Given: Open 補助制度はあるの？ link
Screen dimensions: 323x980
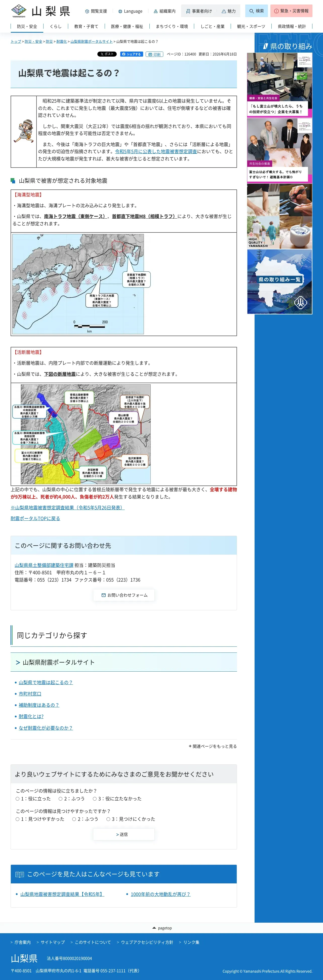Looking at the screenshot, I should pos(39,705).
